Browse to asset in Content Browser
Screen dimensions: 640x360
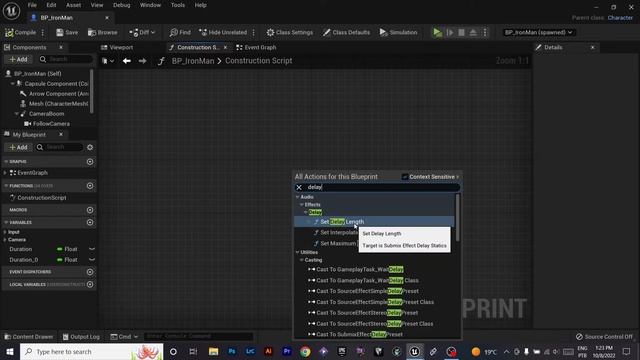point(102,32)
